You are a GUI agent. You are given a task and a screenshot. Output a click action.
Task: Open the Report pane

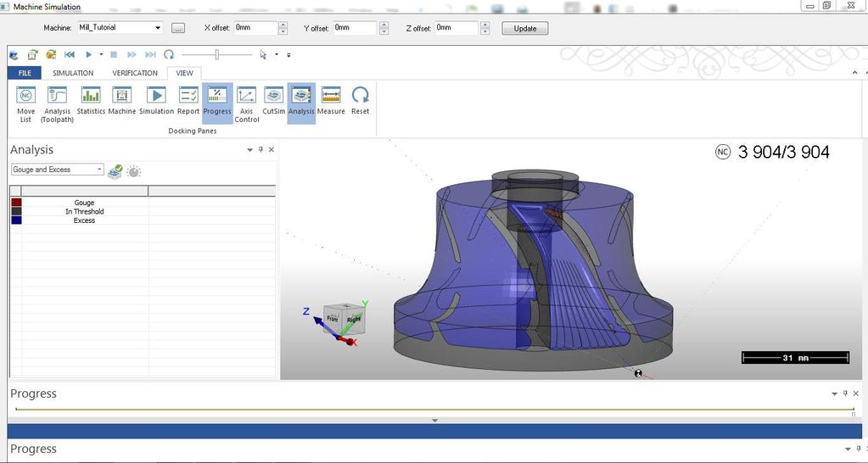[188, 101]
